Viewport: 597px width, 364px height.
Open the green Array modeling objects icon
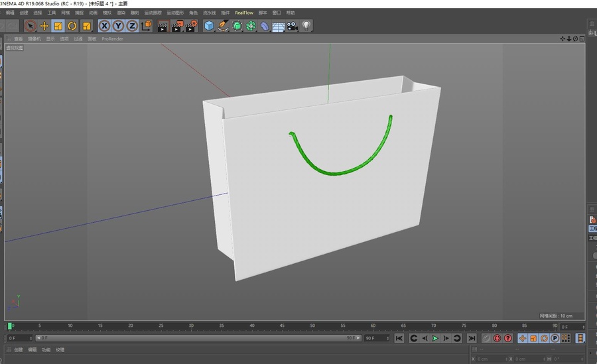[251, 26]
